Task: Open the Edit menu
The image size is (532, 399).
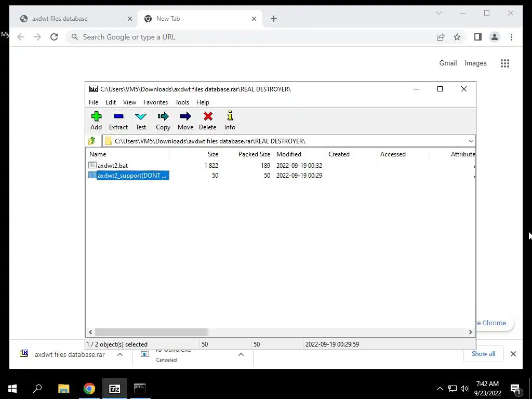Action: (x=111, y=102)
